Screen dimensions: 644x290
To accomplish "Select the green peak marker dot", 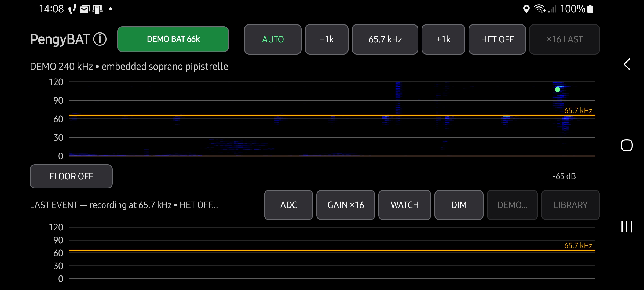I will [558, 89].
